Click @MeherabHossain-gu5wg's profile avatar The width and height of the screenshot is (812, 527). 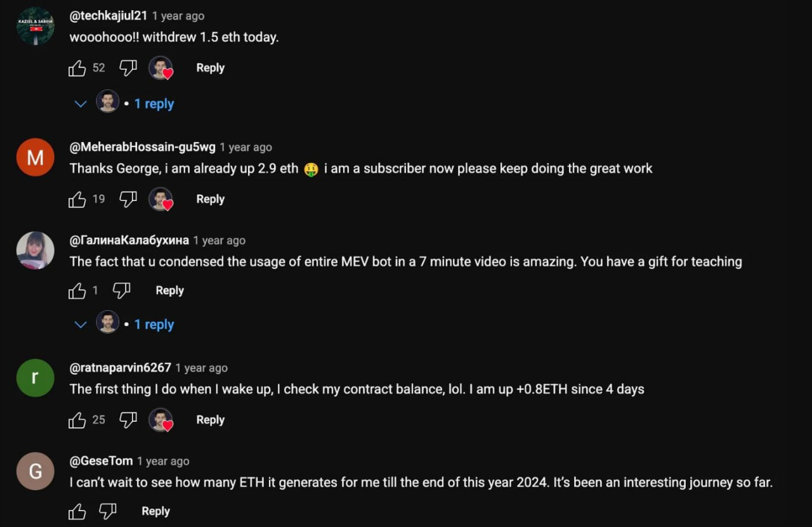(35, 157)
